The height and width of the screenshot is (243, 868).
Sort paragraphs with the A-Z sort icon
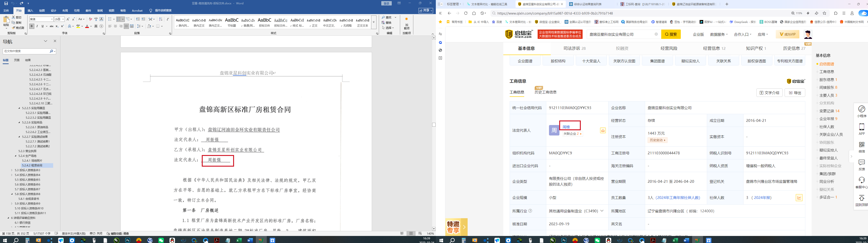pos(160,19)
